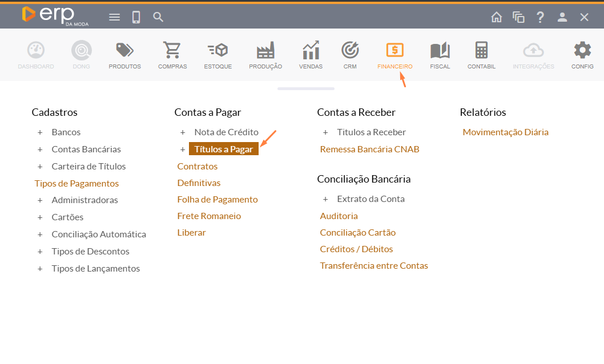This screenshot has width=604, height=364.
Task: Click the grey collapse handle below module bar
Action: pos(306,89)
